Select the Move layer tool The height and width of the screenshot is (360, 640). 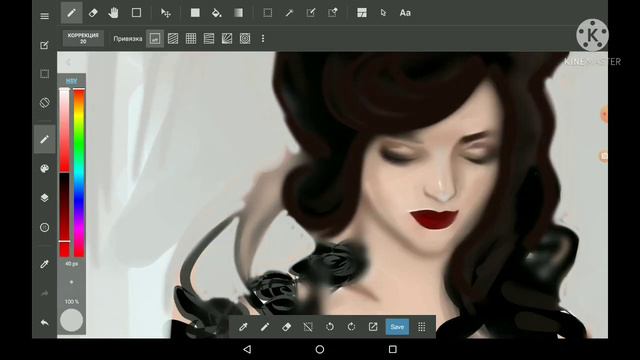point(166,13)
